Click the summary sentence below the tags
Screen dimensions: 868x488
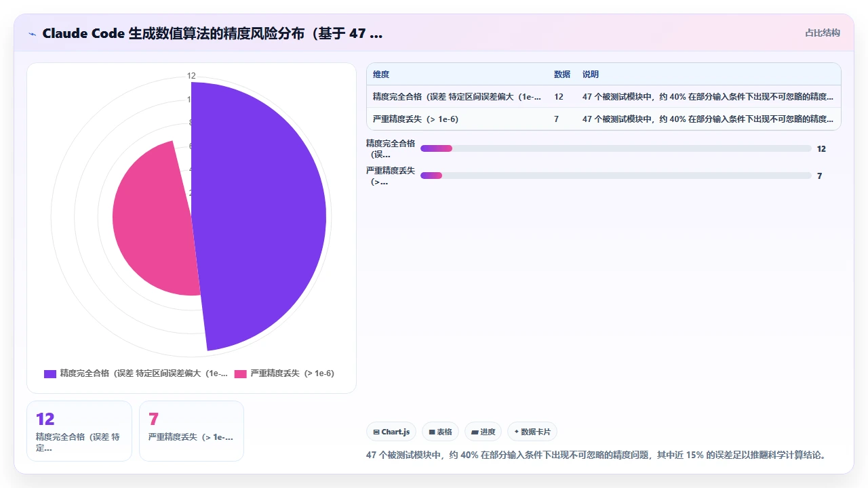[597, 455]
